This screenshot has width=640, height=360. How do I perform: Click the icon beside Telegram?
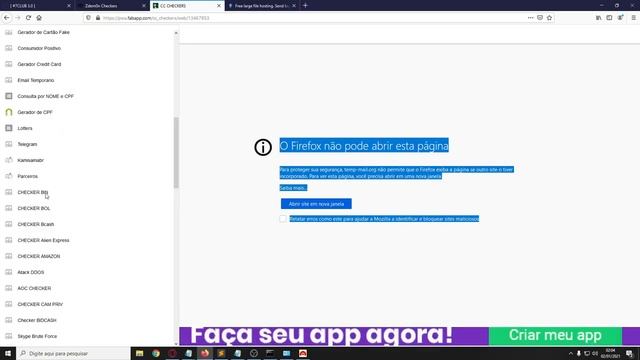coord(9,144)
